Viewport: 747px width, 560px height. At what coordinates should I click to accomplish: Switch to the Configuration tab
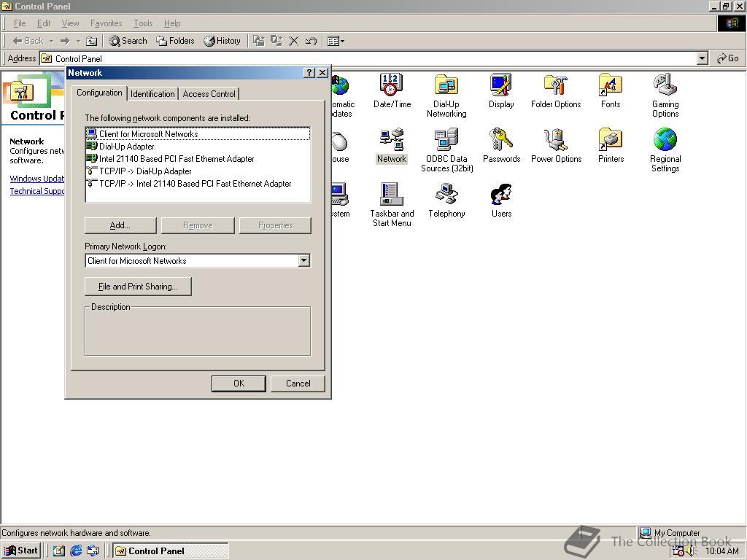coord(99,93)
